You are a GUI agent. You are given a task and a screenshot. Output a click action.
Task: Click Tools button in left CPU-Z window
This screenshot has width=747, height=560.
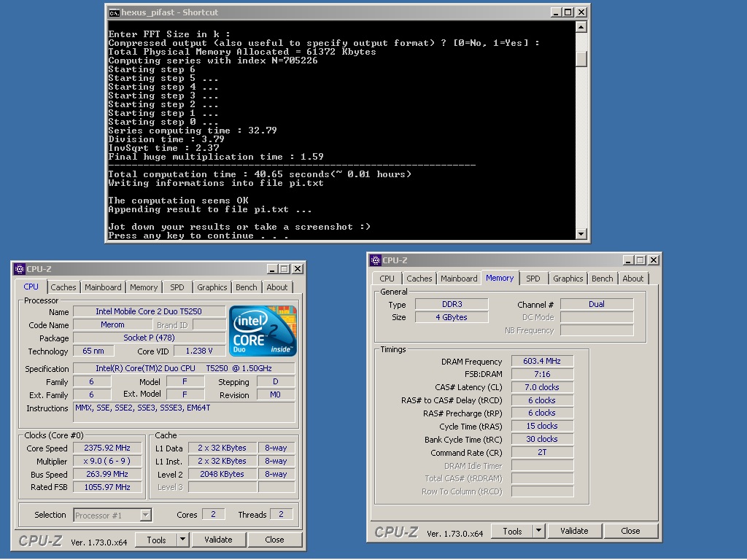156,540
